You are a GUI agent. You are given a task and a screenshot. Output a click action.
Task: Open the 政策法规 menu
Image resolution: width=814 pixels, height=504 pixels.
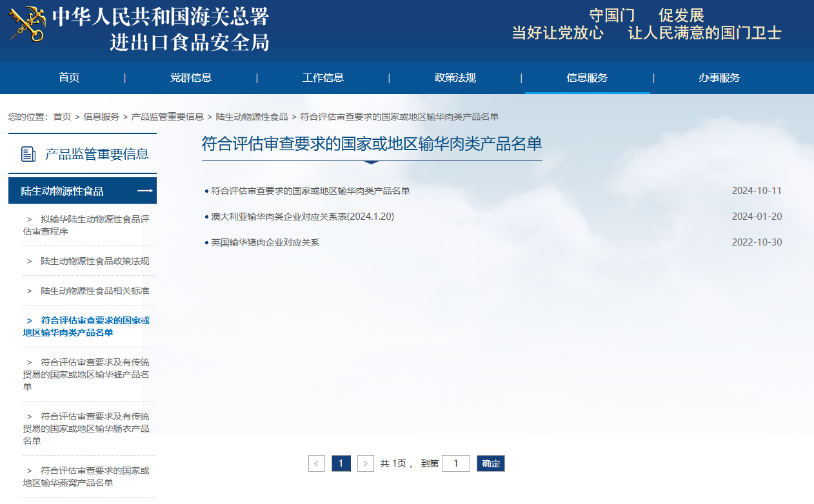point(455,77)
